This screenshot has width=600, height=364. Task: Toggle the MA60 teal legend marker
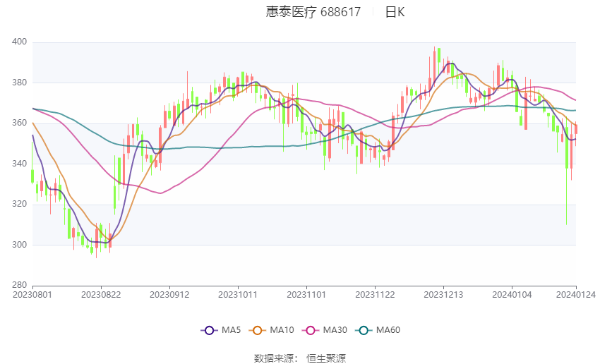tap(364, 330)
